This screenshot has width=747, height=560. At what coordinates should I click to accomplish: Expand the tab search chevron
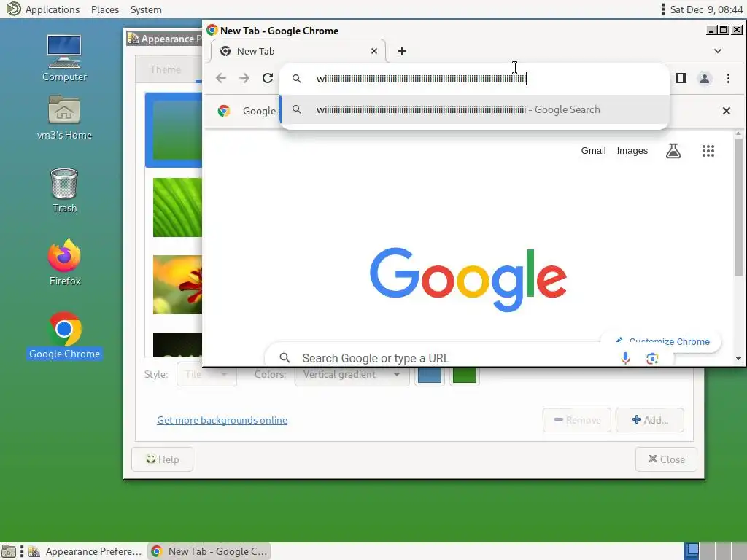(718, 51)
